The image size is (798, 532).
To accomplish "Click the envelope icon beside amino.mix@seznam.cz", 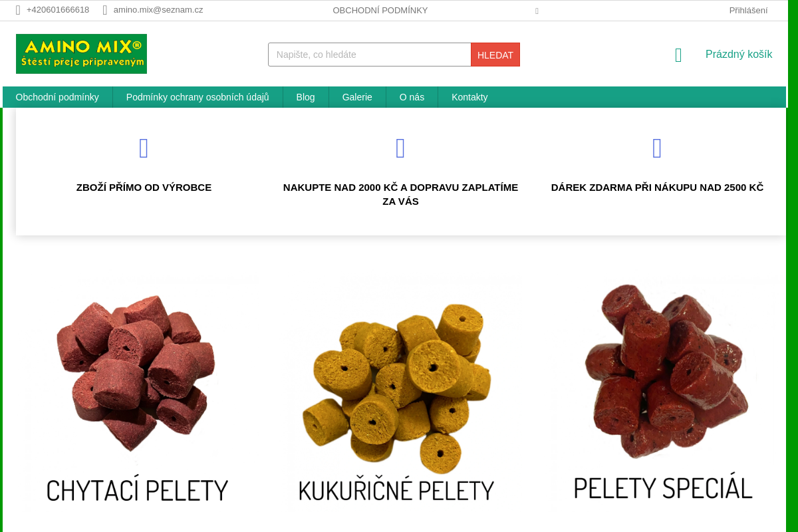I will 105,10.
